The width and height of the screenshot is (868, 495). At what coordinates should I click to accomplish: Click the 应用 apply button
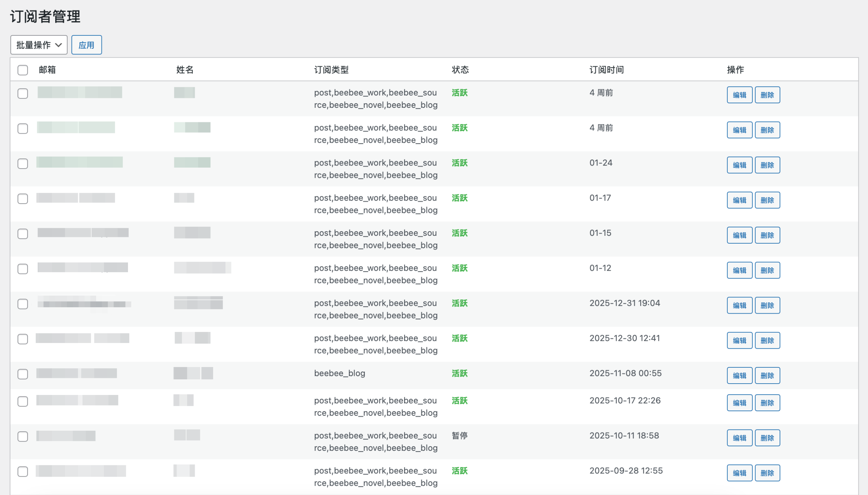click(86, 45)
